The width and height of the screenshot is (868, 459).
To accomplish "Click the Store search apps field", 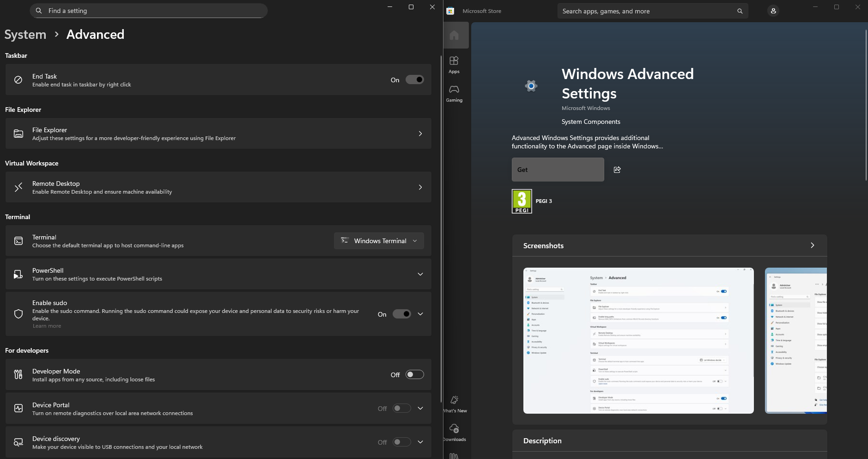I will (x=652, y=11).
